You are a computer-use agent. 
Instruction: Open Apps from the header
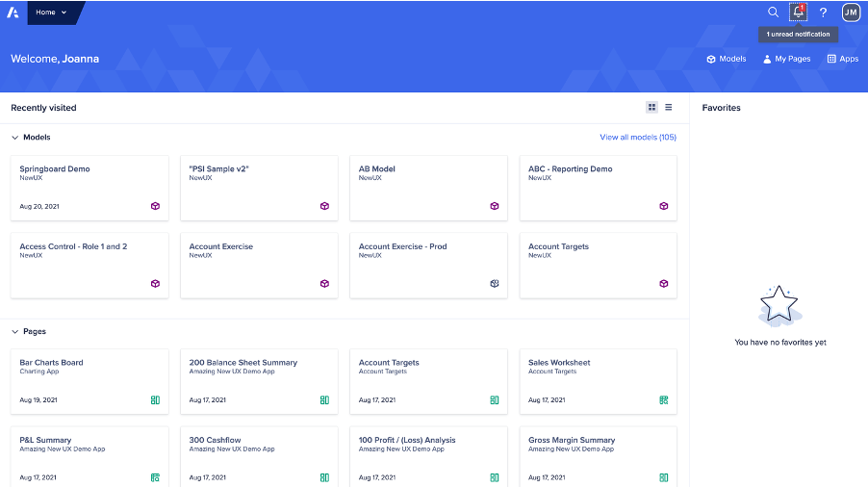click(843, 59)
